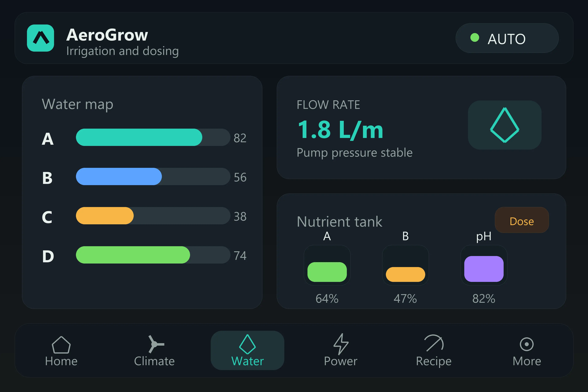Go to the Power tab
This screenshot has width=588, height=392.
coord(341,351)
